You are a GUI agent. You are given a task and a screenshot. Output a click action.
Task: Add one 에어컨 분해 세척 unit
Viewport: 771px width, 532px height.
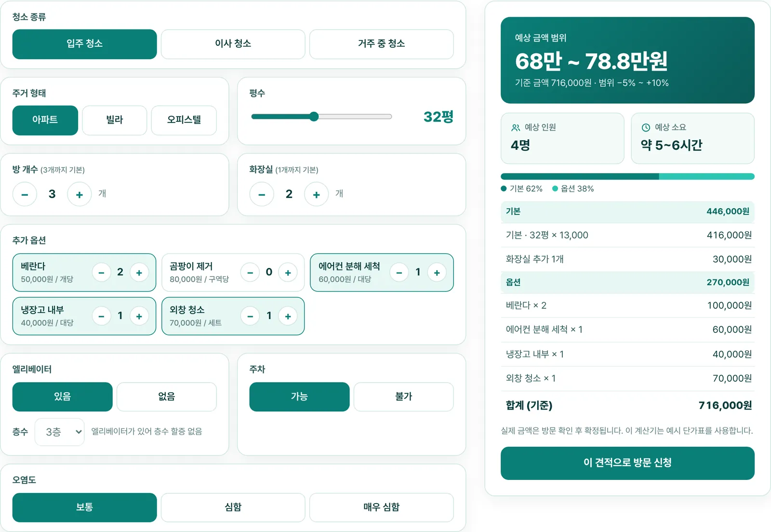click(437, 273)
